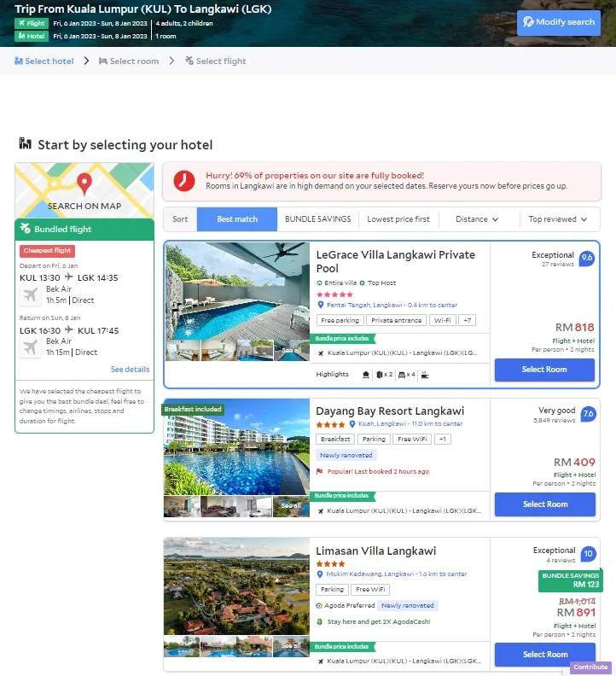This screenshot has height=676, width=616.
Task: Open See all photos for Limasan Villa
Action: point(291,645)
